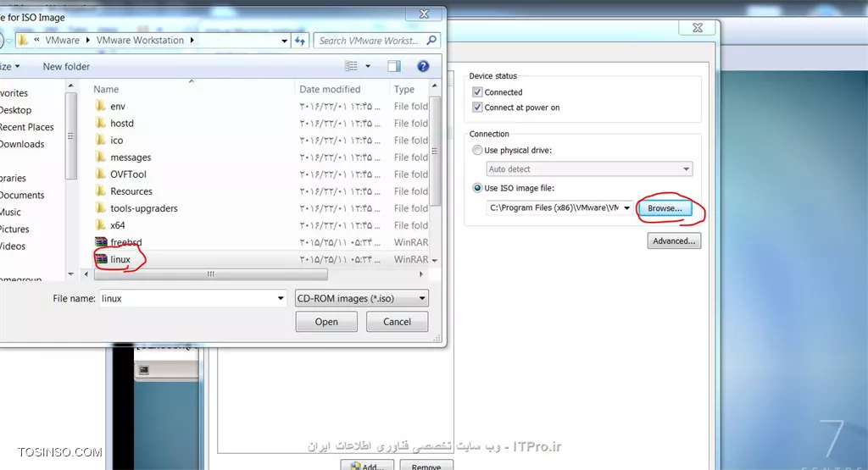This screenshot has height=470, width=868.
Task: Click the Advanced... button
Action: click(x=674, y=241)
